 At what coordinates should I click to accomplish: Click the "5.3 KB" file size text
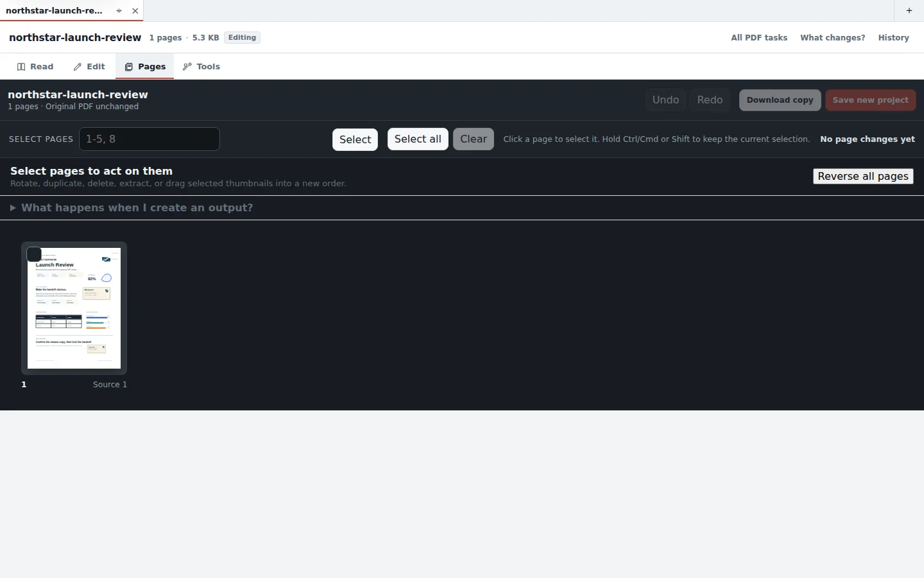pos(205,38)
